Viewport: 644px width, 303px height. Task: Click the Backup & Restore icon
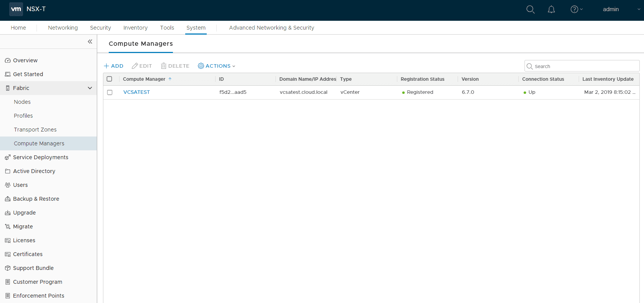(x=8, y=199)
